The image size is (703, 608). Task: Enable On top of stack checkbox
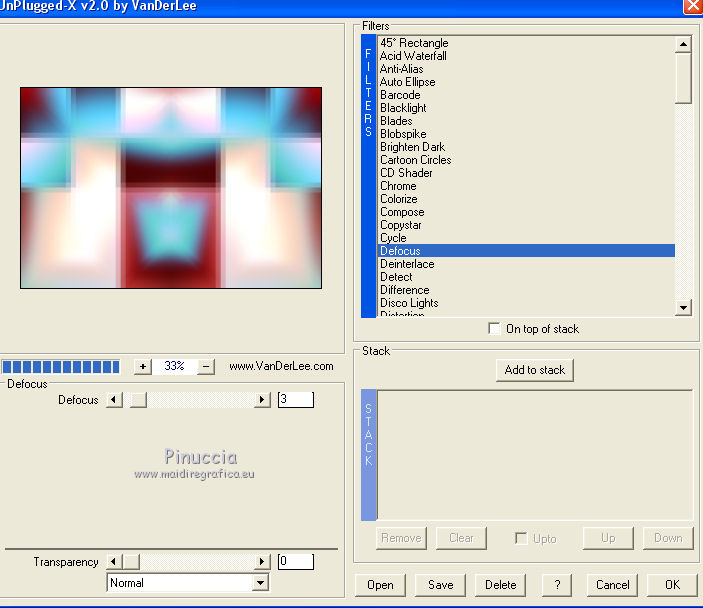click(495, 329)
